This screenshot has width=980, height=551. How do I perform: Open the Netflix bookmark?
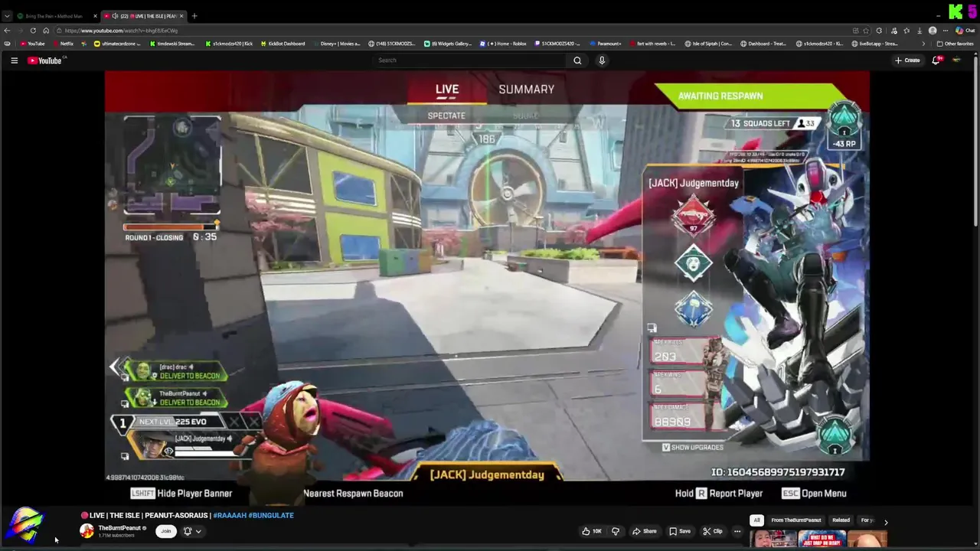[62, 44]
